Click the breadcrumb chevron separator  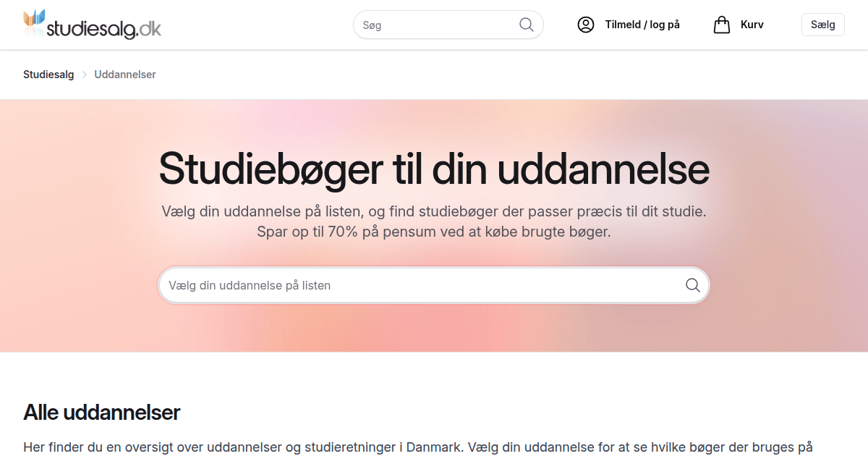[x=84, y=75]
